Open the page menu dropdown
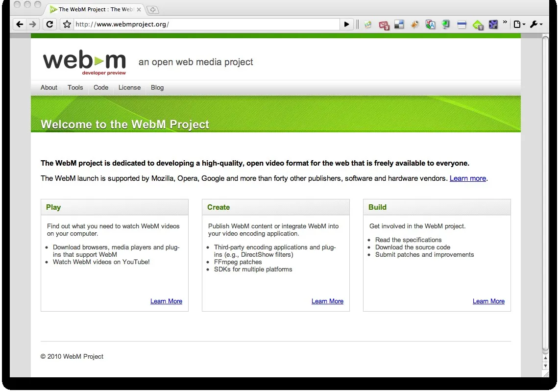 click(x=519, y=24)
